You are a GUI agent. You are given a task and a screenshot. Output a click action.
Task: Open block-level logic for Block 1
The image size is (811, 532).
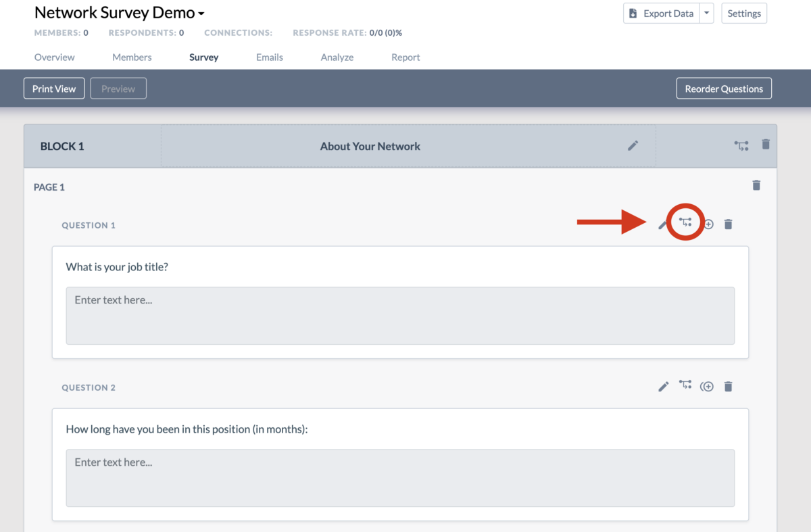[741, 145]
